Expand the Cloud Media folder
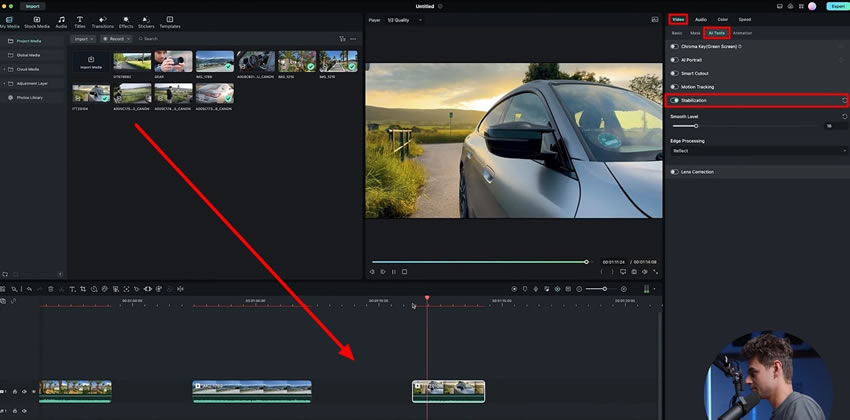Image resolution: width=850 pixels, height=420 pixels. click(x=4, y=69)
